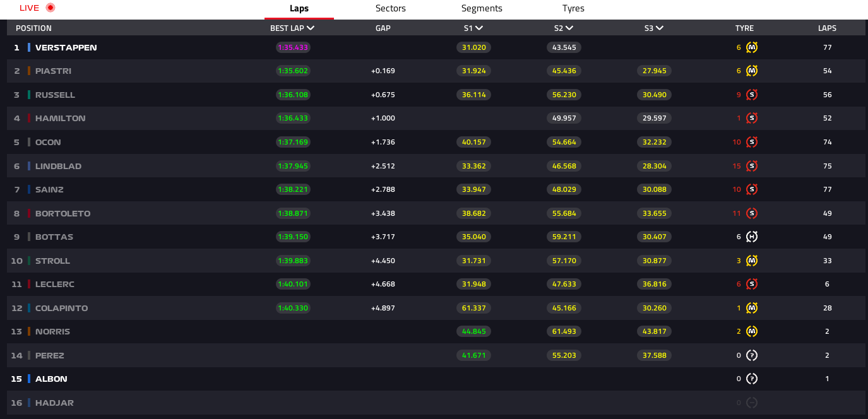The height and width of the screenshot is (419, 868).
Task: Click Verstappen's medium tyre icon
Action: pos(751,47)
